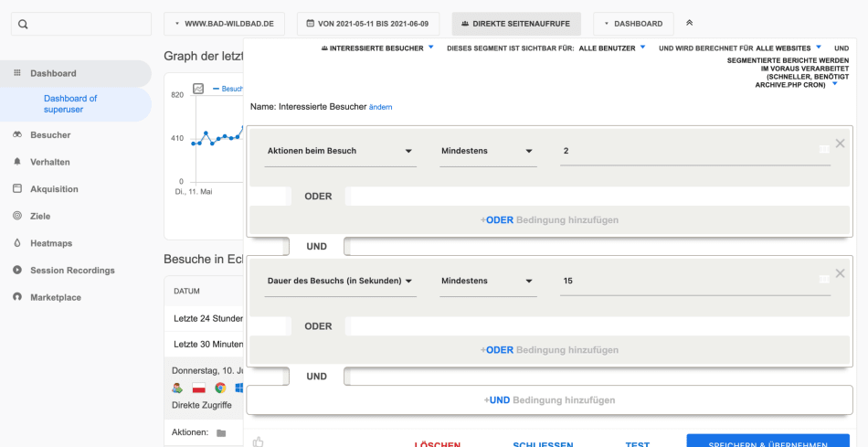Viewport: 868px width, 447px height.
Task: Click grip icon in Dauer des Besuchs row
Action: 824,280
